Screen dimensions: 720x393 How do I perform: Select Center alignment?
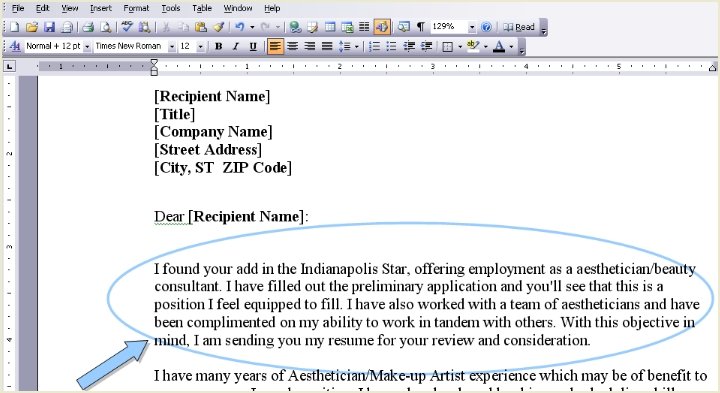(x=292, y=46)
